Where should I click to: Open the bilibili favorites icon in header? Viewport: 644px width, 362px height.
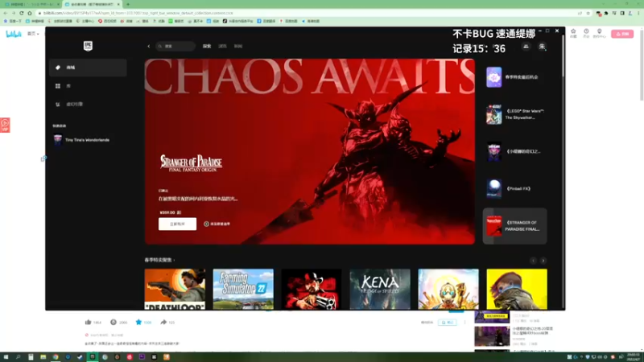point(573,33)
